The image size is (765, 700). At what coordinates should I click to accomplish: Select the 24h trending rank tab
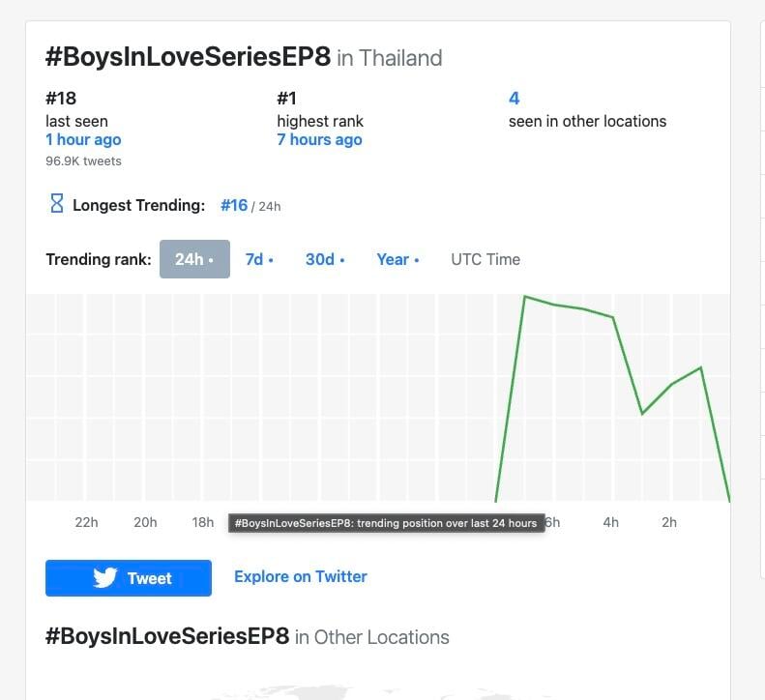[194, 259]
